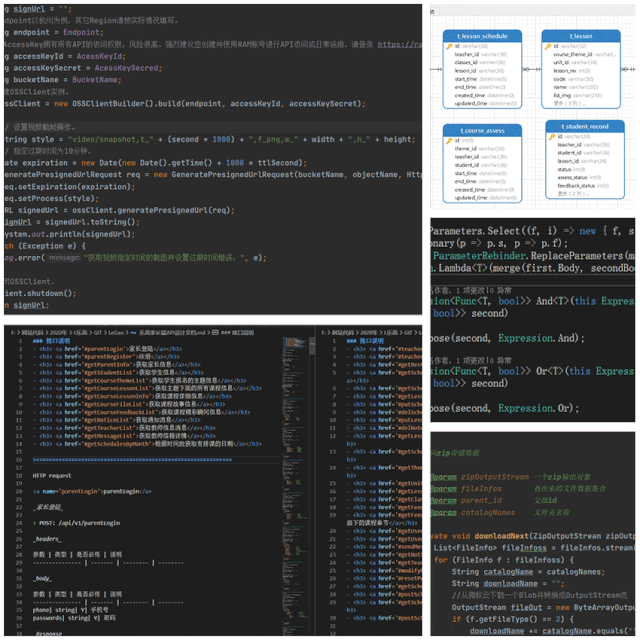Screen dimensions: 640x640
Task: Open GIT breadcrumb in left editor
Action: click(x=98, y=333)
